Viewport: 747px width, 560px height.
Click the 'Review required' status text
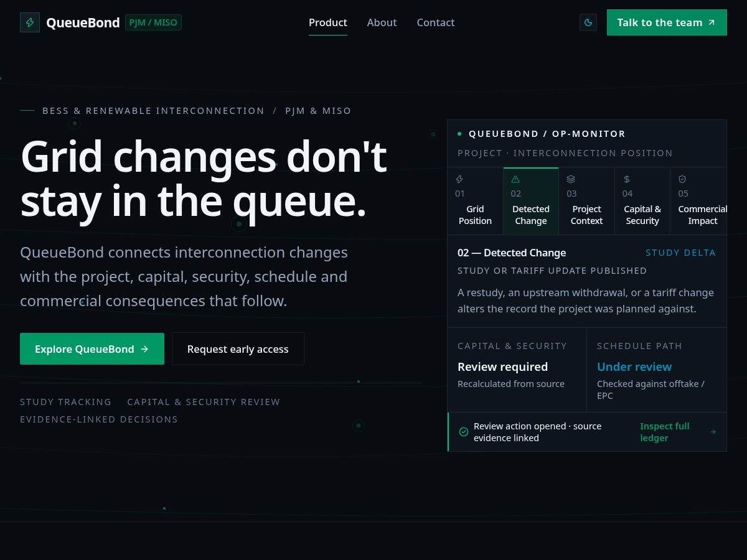(503, 366)
